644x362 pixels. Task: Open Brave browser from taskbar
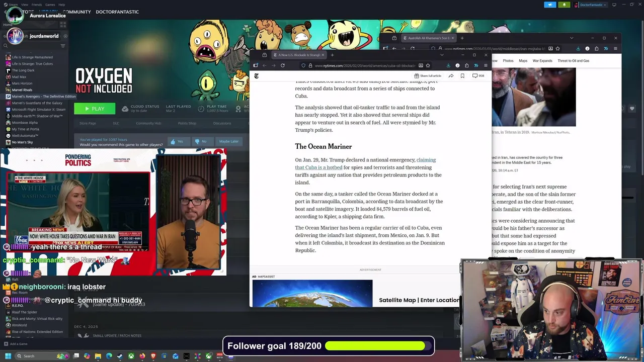point(153,356)
